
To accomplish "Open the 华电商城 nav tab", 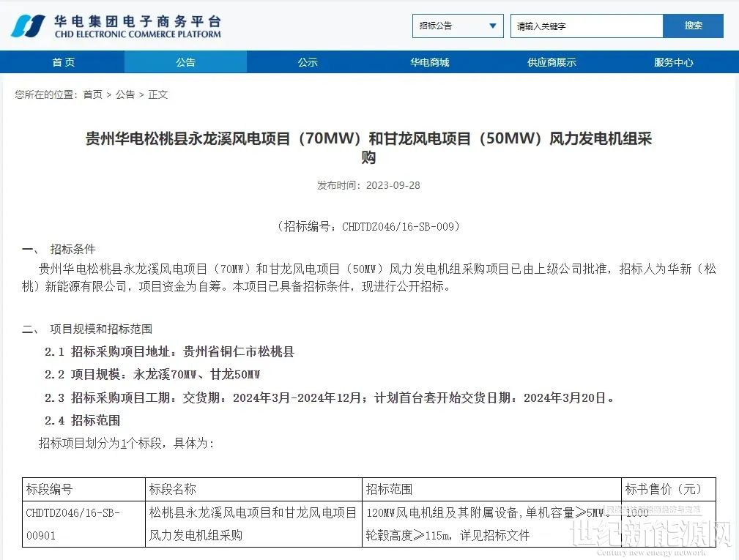I will 430,62.
